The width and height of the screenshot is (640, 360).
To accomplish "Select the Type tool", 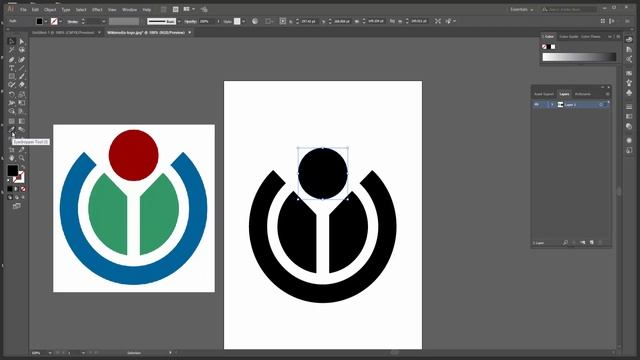I will click(x=11, y=68).
